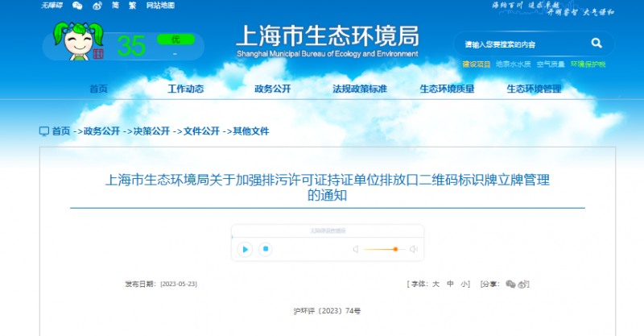Adjust the audio volume slider
The width and height of the screenshot is (644, 336).
click(x=382, y=249)
